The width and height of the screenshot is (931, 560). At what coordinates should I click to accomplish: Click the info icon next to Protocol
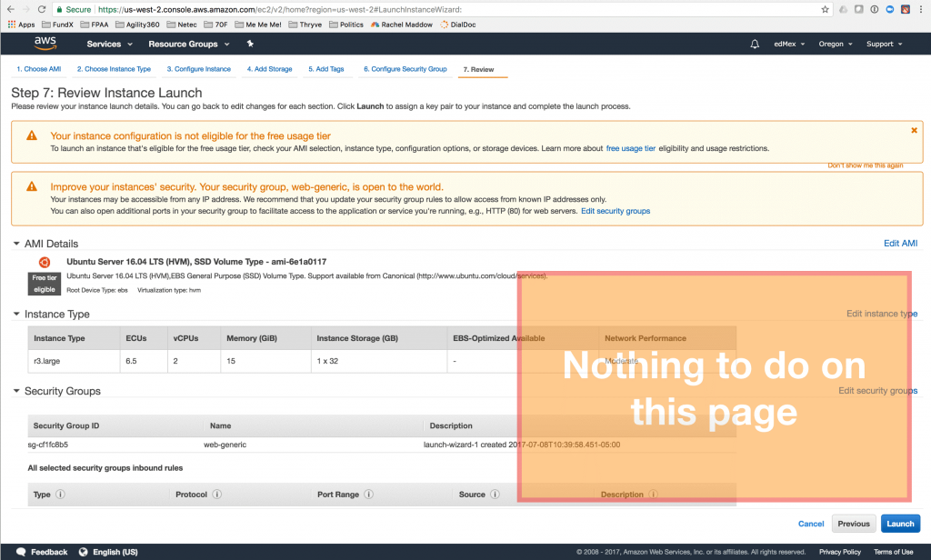[x=216, y=494]
